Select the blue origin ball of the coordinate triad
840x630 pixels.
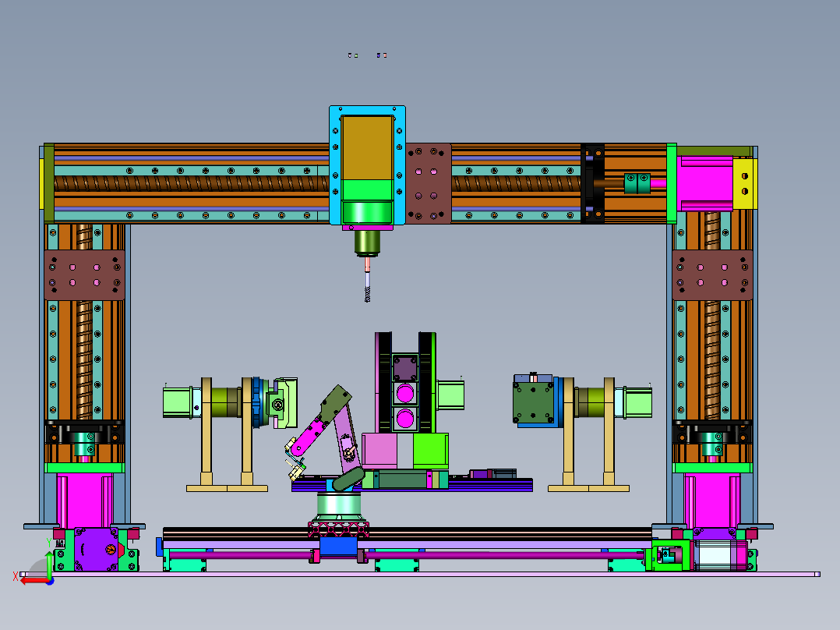point(50,581)
